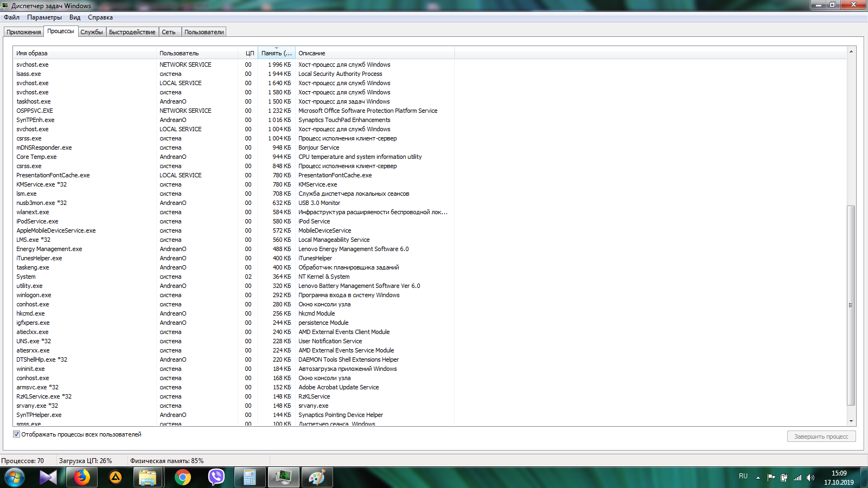Select the igfxpers.exe process row

pyautogui.click(x=233, y=323)
